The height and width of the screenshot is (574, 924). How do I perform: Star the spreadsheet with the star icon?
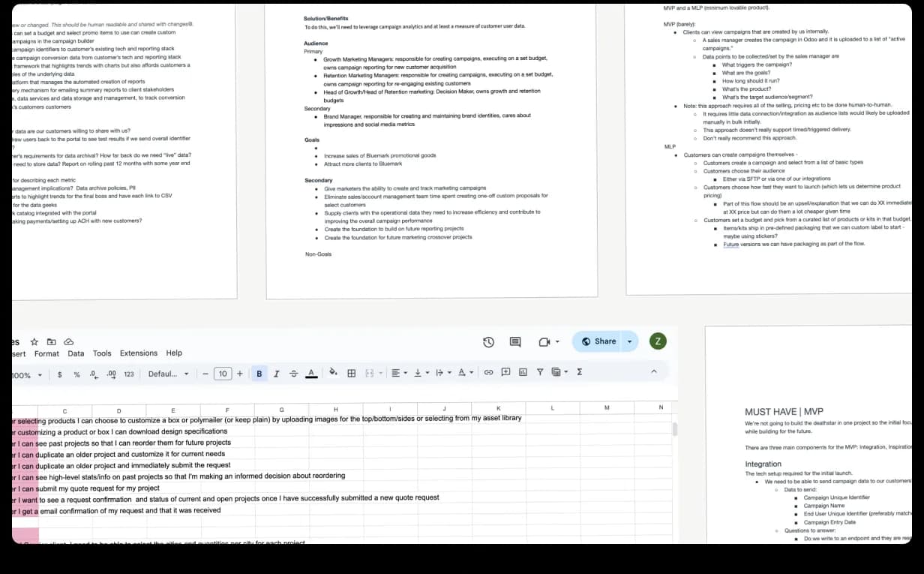34,341
